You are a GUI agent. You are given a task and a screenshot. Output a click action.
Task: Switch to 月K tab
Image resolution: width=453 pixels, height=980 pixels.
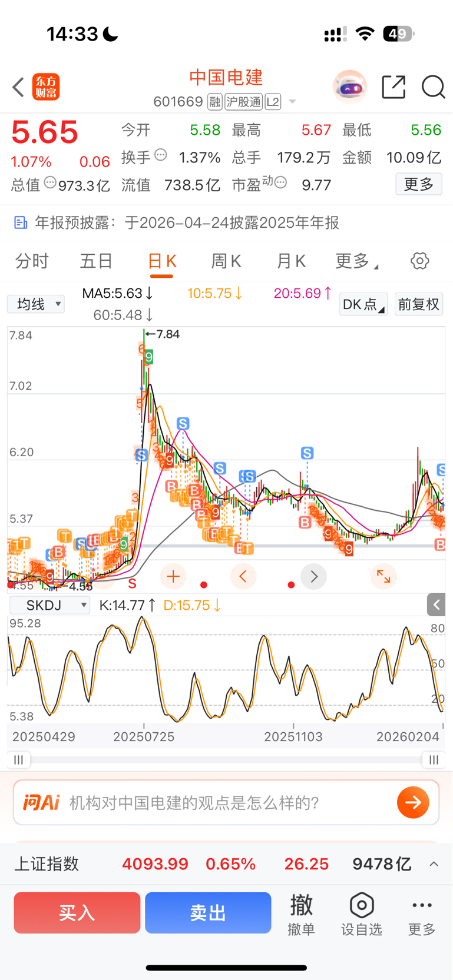[x=291, y=261]
